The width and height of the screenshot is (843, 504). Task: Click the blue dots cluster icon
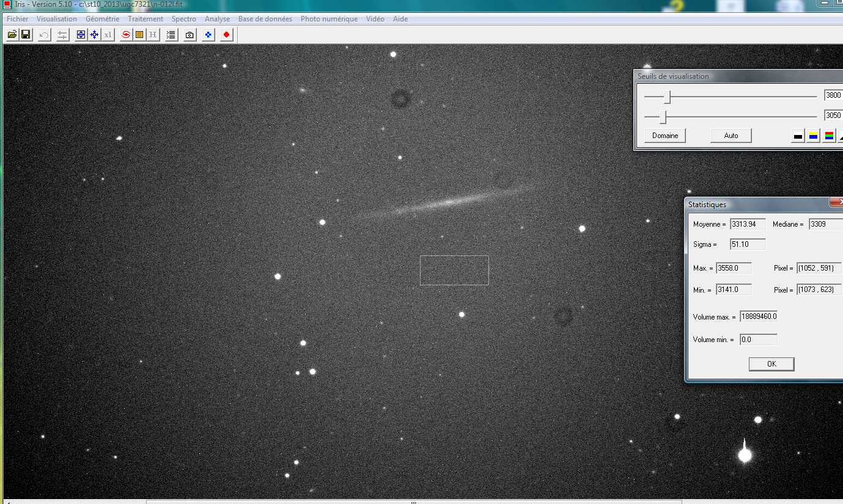tap(208, 35)
